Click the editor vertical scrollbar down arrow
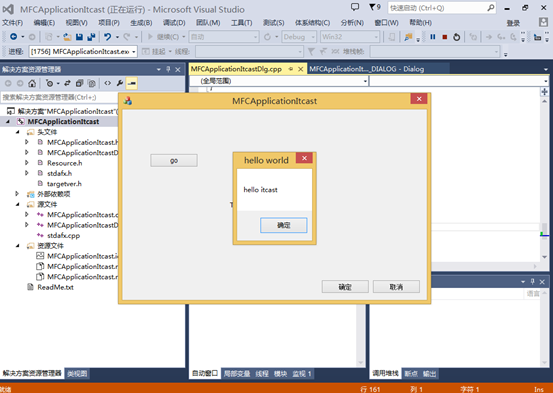Image resolution: width=553 pixels, height=393 pixels. point(544,257)
